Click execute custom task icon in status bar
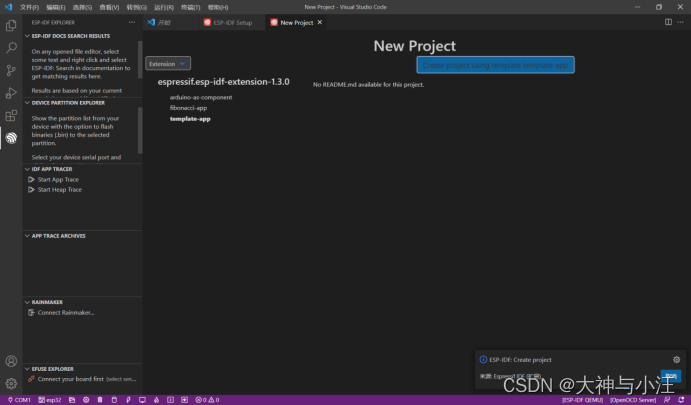 [x=184, y=400]
